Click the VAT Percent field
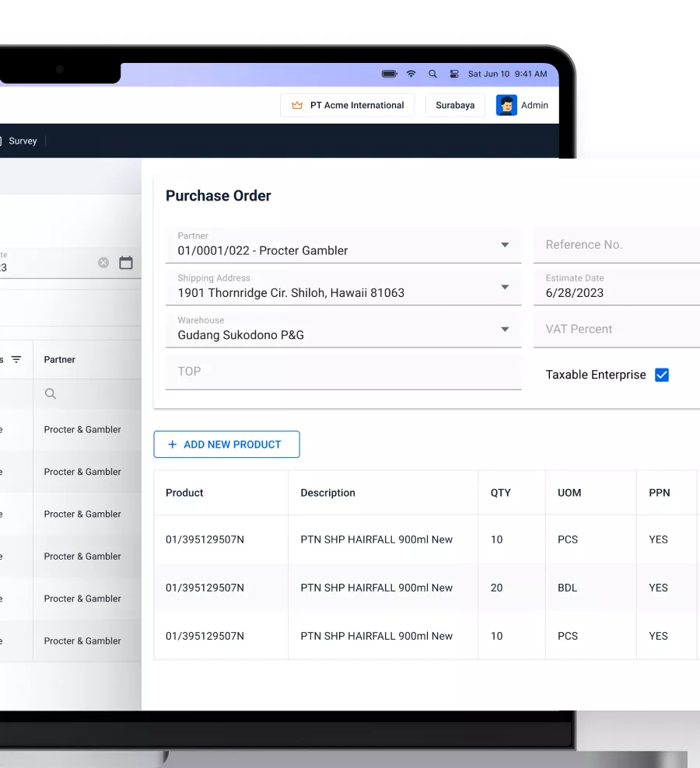This screenshot has width=700, height=768. click(x=614, y=330)
